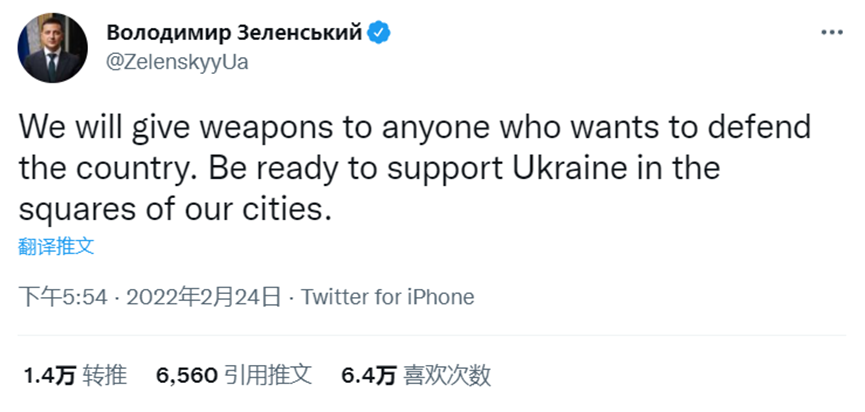
Task: Open the tweet's more options menu
Action: 831,33
